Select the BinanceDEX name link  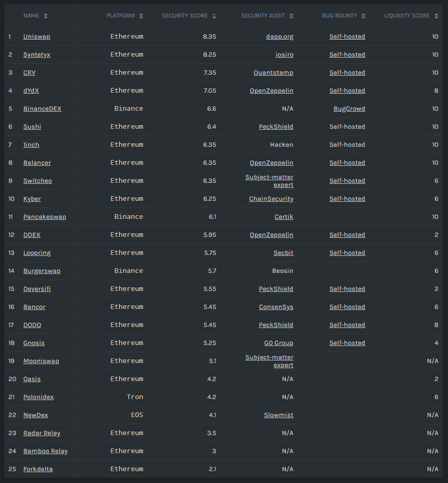[42, 109]
